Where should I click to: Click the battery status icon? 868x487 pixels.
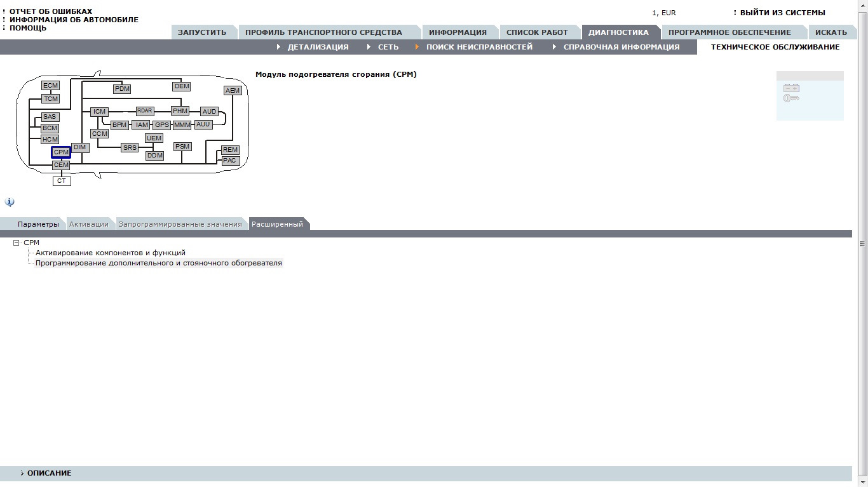(791, 88)
